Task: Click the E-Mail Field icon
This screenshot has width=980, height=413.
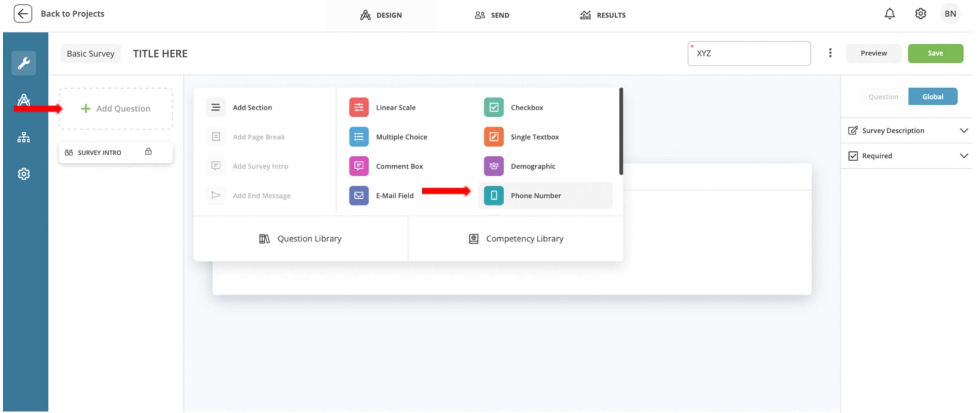Action: point(359,196)
